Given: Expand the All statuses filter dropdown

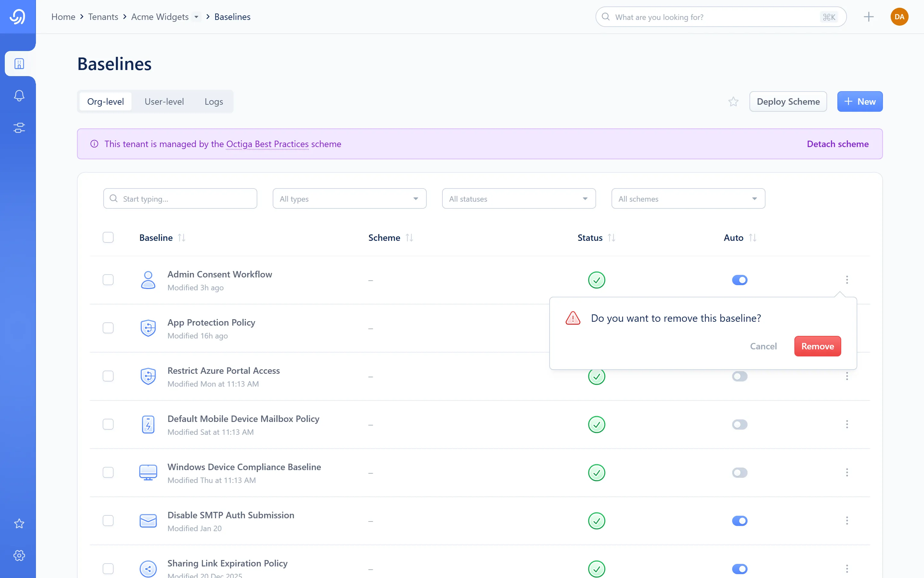Looking at the screenshot, I should [519, 198].
